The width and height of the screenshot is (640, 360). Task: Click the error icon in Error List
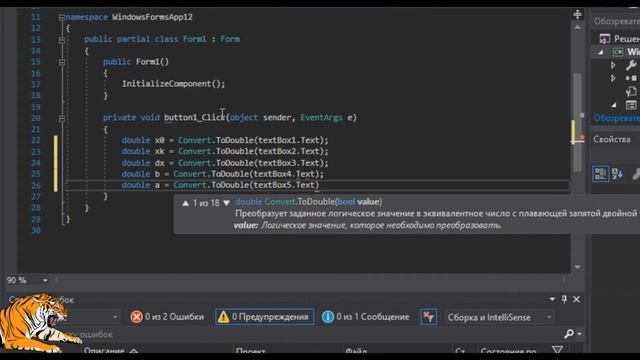[136, 317]
